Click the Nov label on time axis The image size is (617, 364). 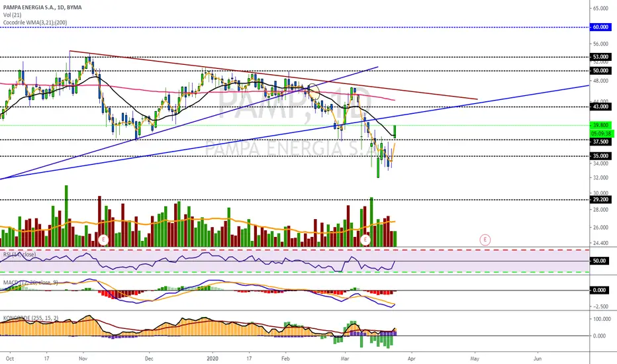coord(83,359)
